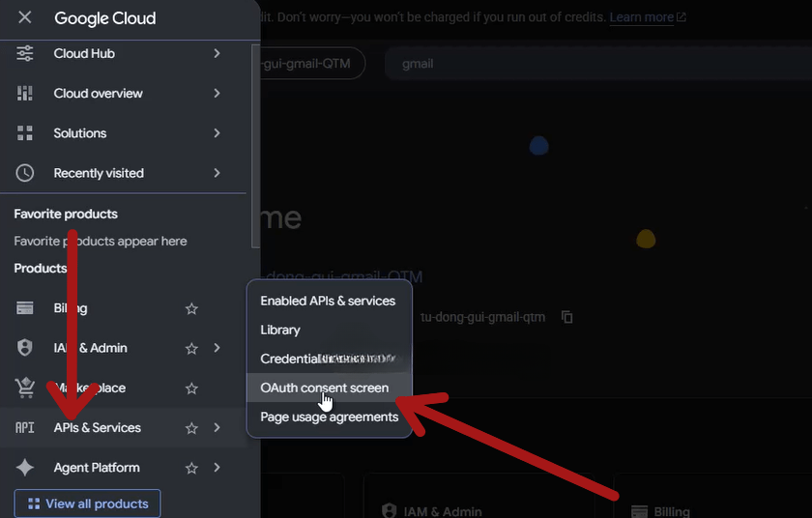Click the Favorite products heading
The width and height of the screenshot is (812, 518).
point(66,214)
